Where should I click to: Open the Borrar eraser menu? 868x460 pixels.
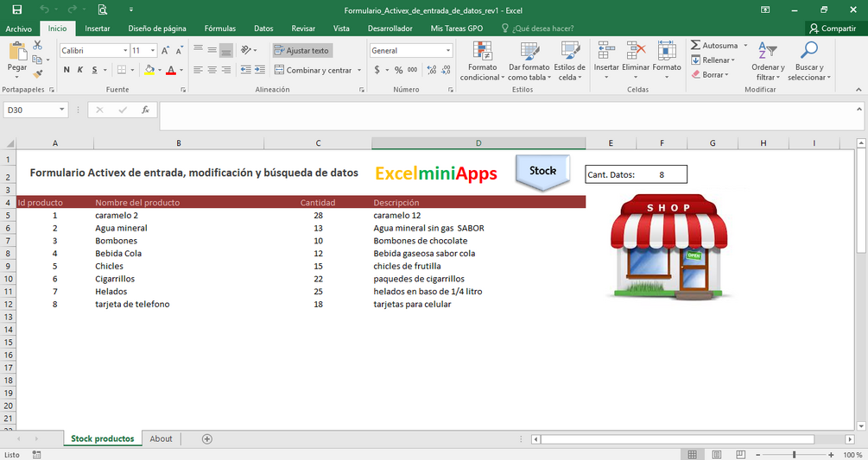(710, 74)
